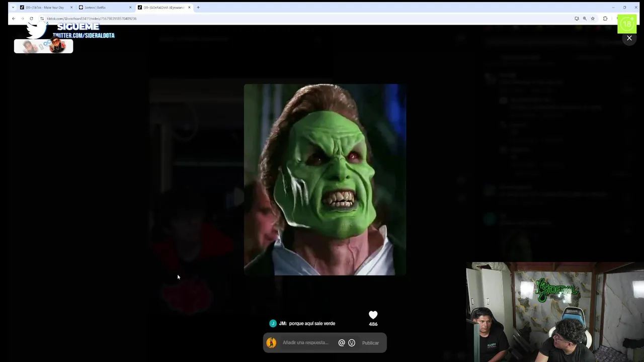Screen dimensions: 644x362
Task: Close the SiDeRaLDotA tab
Action: click(x=189, y=8)
